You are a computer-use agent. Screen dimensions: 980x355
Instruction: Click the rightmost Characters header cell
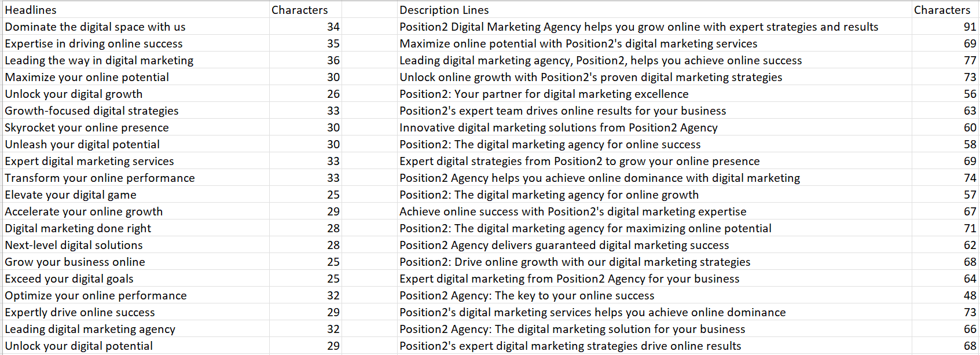coord(945,10)
